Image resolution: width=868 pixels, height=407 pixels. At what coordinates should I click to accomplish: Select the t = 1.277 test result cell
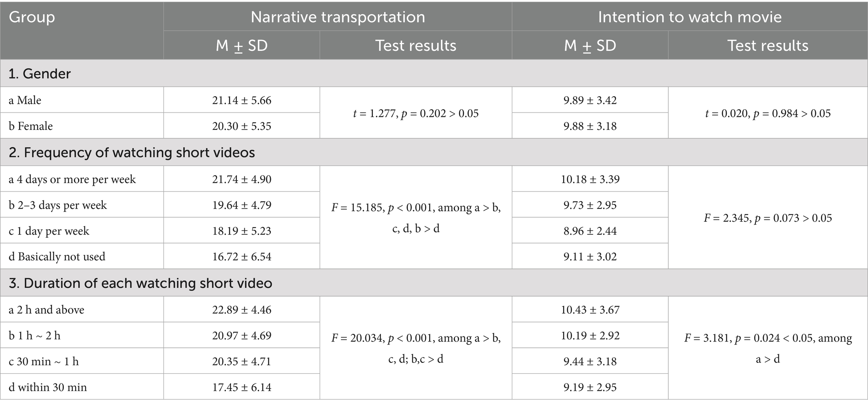(416, 113)
